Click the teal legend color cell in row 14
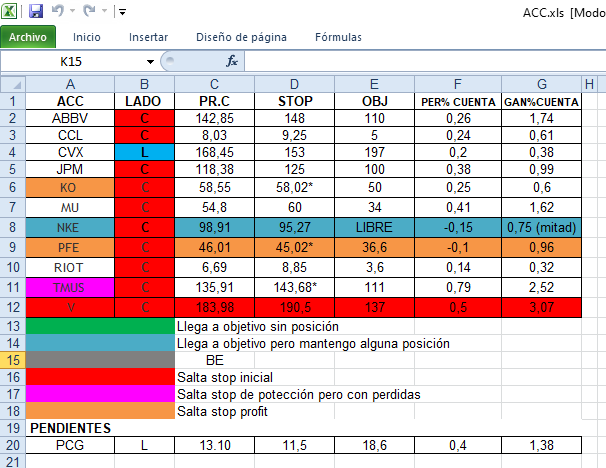The width and height of the screenshot is (606, 468). pos(100,343)
